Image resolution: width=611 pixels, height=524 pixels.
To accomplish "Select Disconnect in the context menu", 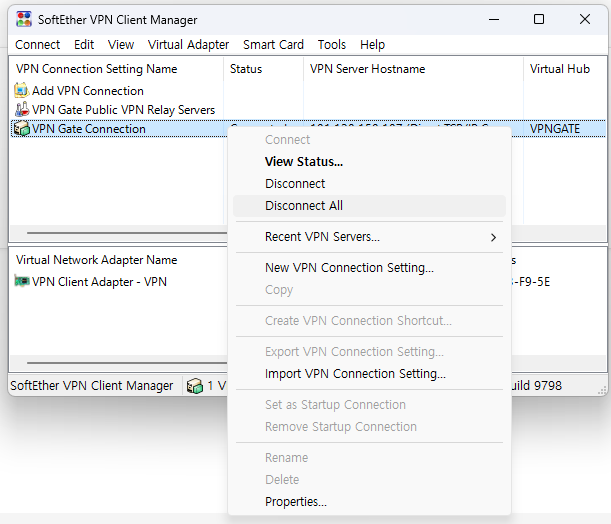I will coord(369,183).
